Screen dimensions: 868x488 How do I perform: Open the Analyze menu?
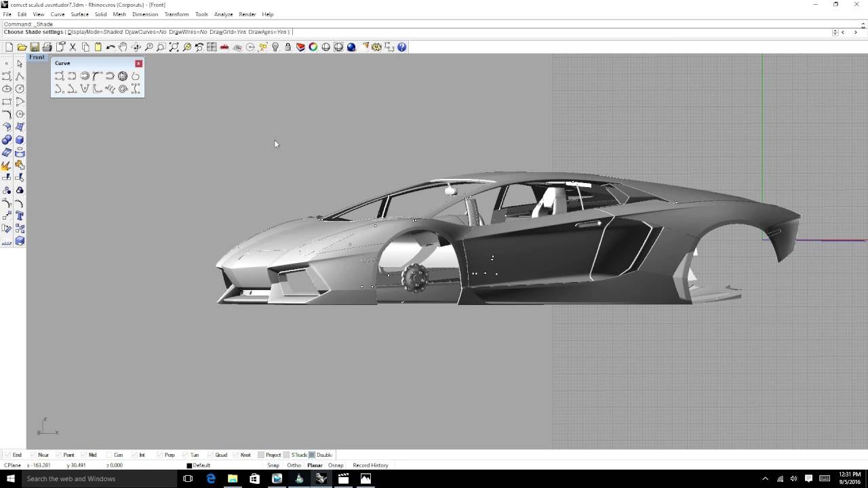pyautogui.click(x=223, y=14)
